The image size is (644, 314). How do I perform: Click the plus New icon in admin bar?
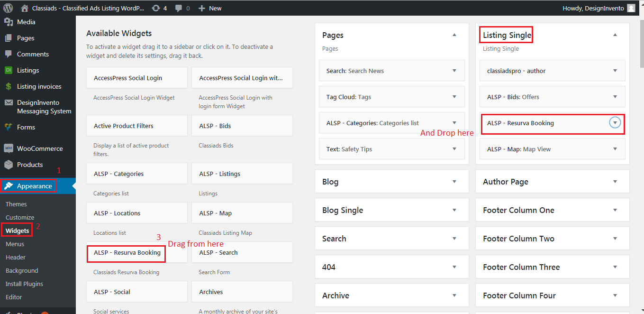[x=202, y=8]
